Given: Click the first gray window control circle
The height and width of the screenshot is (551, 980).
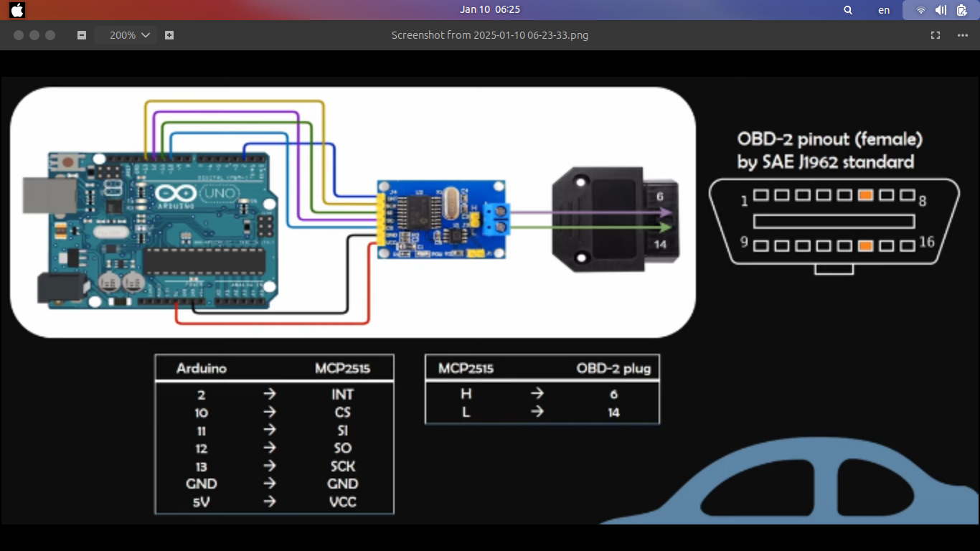Looking at the screenshot, I should [x=19, y=35].
